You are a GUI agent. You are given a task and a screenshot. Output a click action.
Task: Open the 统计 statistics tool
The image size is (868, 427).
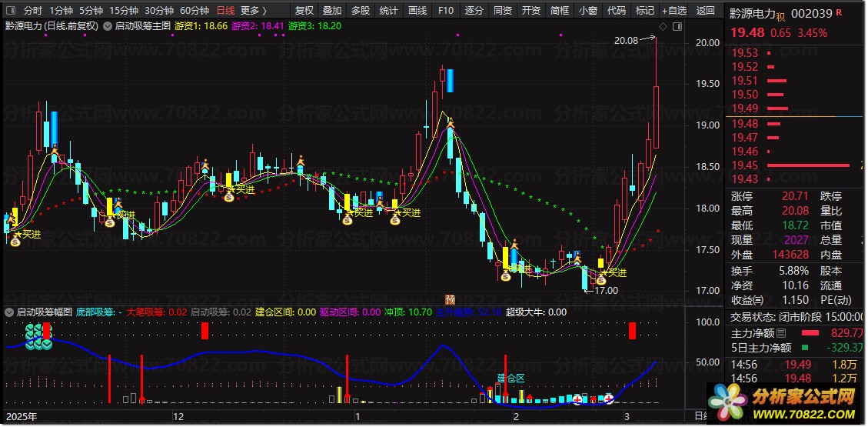[388, 11]
